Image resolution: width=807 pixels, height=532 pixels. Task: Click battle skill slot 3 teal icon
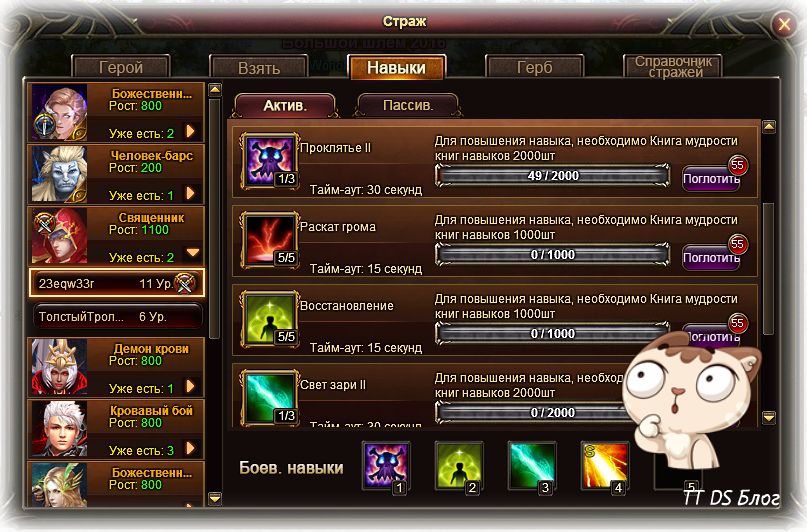(532, 466)
